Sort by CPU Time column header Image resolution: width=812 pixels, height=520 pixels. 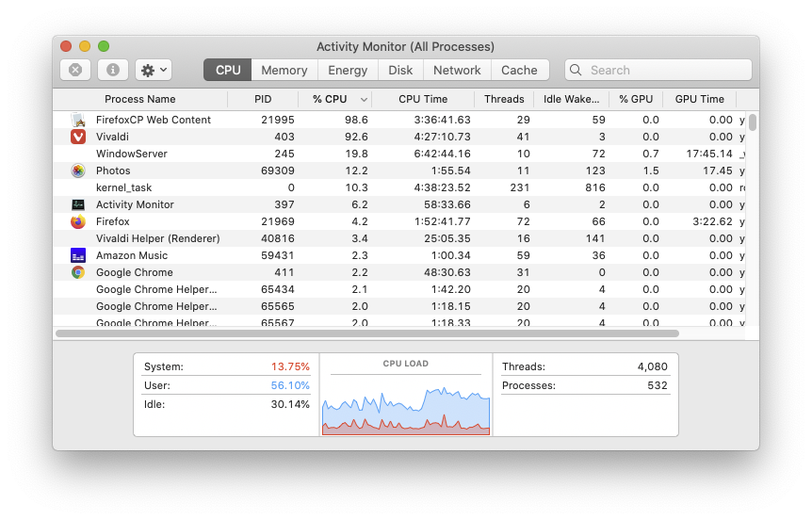pos(423,99)
